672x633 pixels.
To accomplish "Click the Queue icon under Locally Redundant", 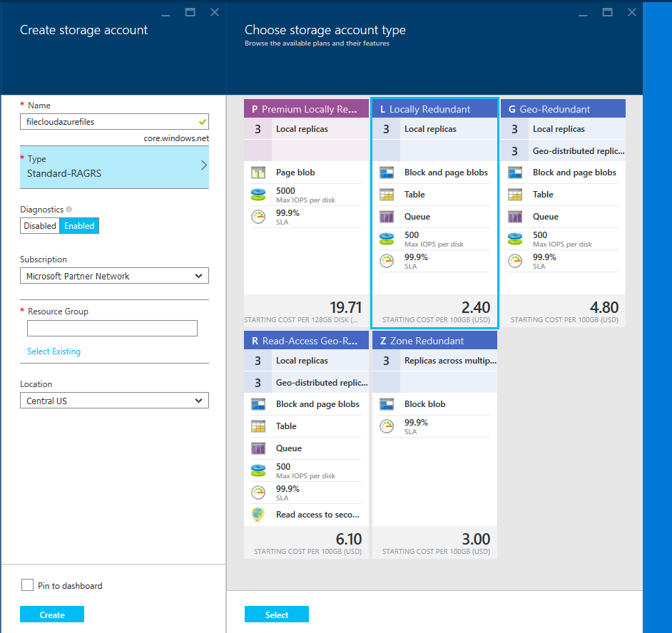I will pos(386,216).
